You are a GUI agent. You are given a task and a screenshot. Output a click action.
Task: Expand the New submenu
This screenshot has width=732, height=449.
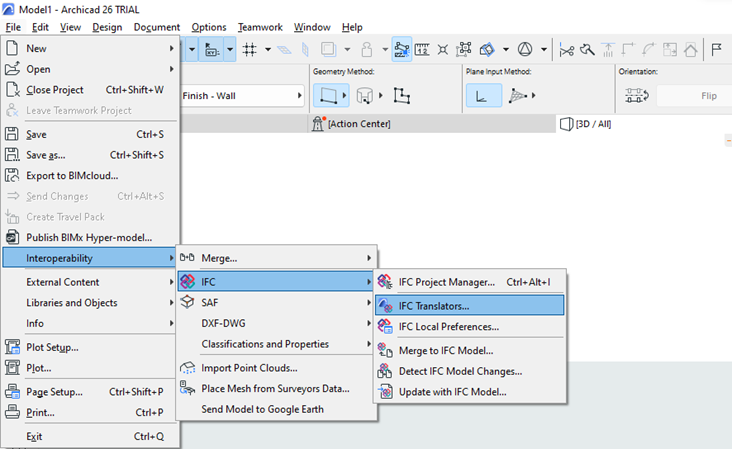(x=90, y=48)
